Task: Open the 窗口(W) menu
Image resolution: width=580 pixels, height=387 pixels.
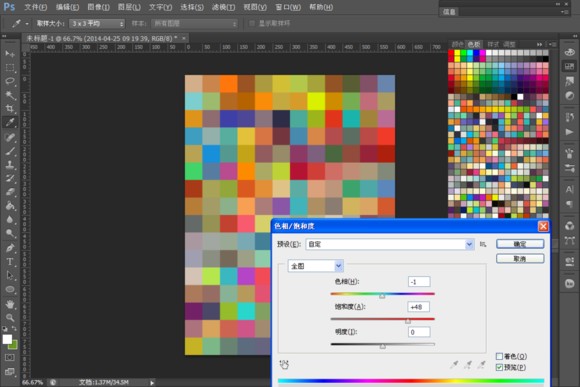Action: (288, 7)
